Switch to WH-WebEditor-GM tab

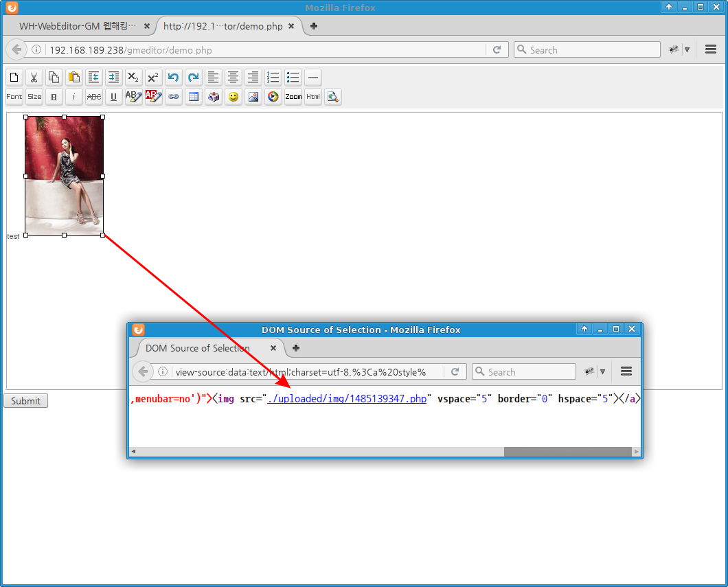(x=78, y=26)
